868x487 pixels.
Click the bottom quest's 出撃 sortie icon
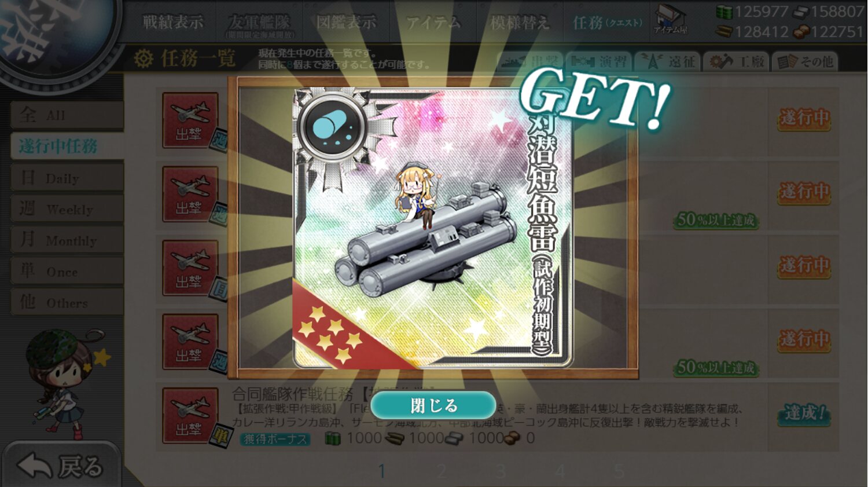click(x=190, y=415)
